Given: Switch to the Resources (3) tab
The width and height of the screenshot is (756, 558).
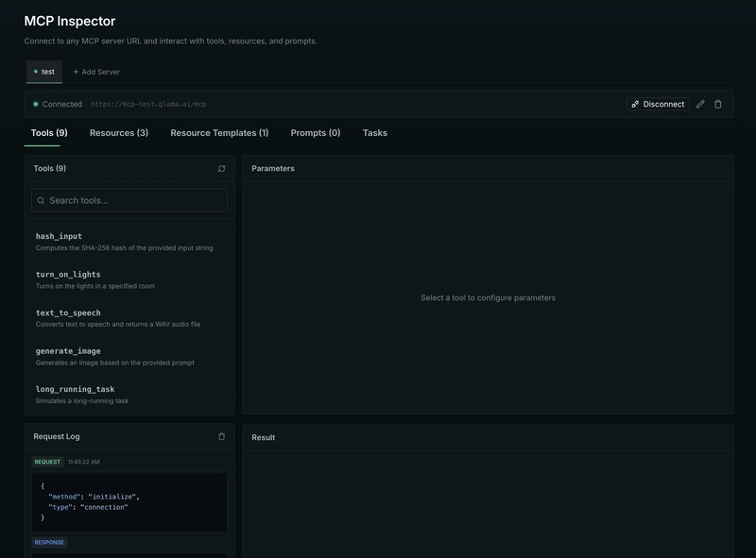Looking at the screenshot, I should 119,133.
